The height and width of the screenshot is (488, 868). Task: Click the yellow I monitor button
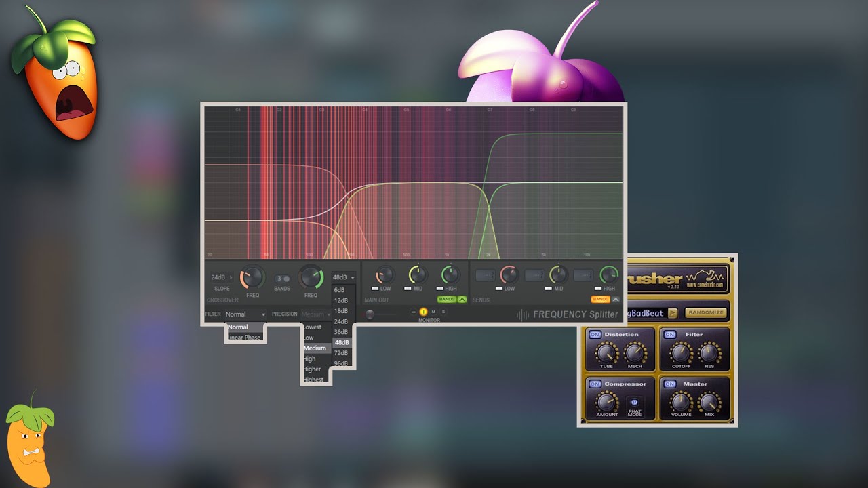pyautogui.click(x=423, y=312)
